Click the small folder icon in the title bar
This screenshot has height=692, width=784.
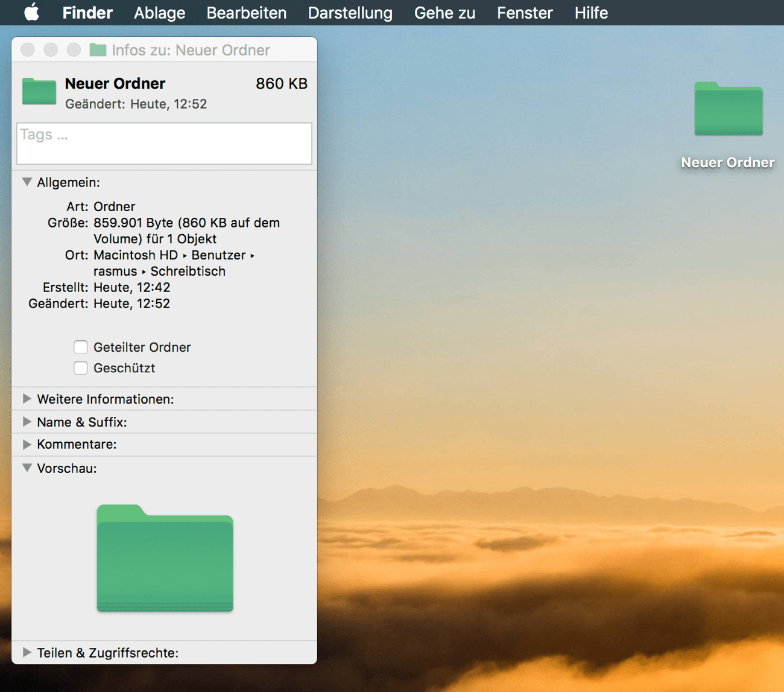[x=98, y=50]
